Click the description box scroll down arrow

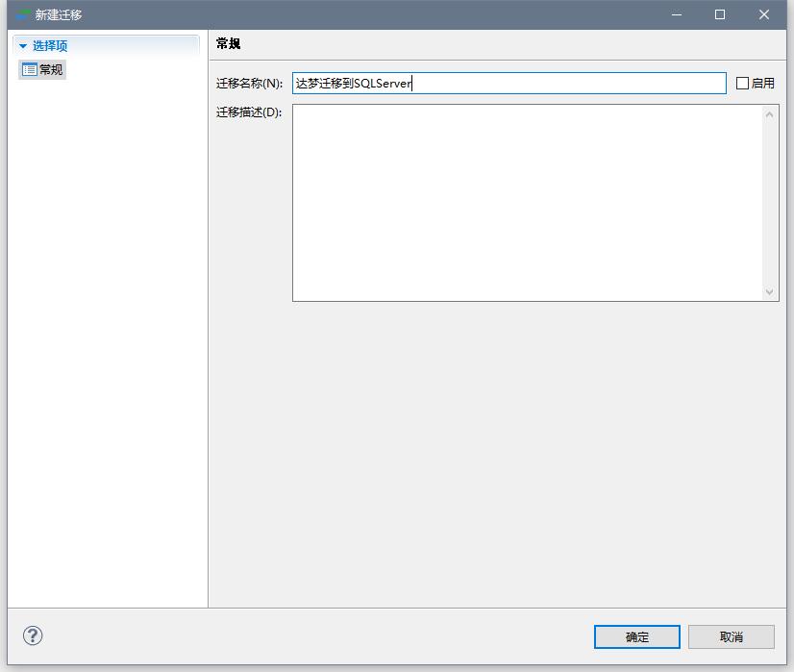[769, 291]
